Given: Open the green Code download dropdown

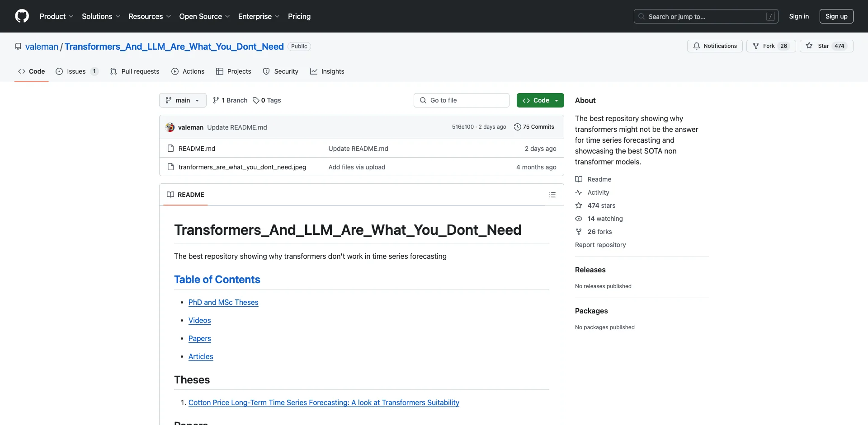Looking at the screenshot, I should [x=540, y=100].
